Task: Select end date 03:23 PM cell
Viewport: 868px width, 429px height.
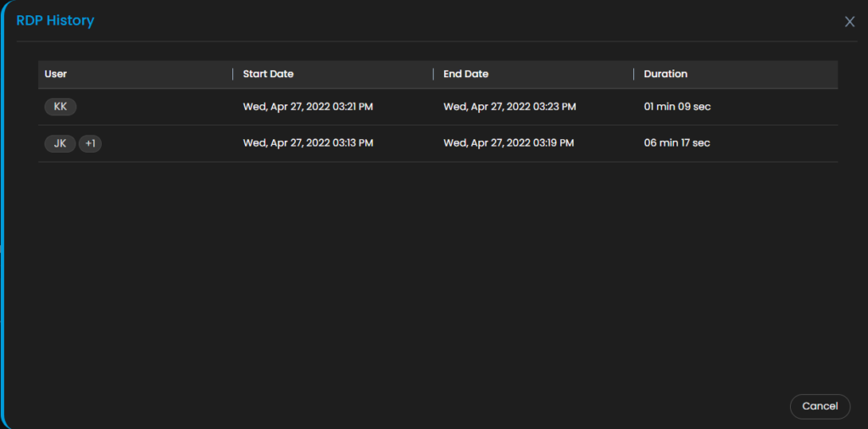Action: click(x=509, y=106)
